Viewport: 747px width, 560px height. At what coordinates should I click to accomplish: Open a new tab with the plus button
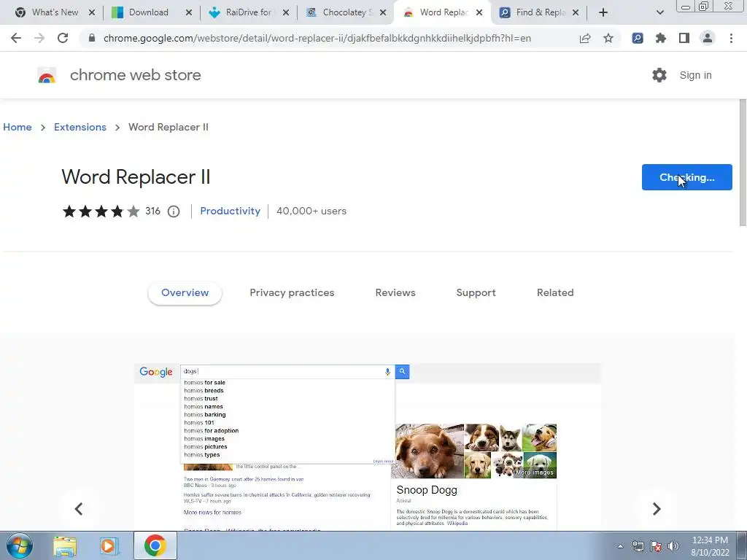(x=603, y=12)
